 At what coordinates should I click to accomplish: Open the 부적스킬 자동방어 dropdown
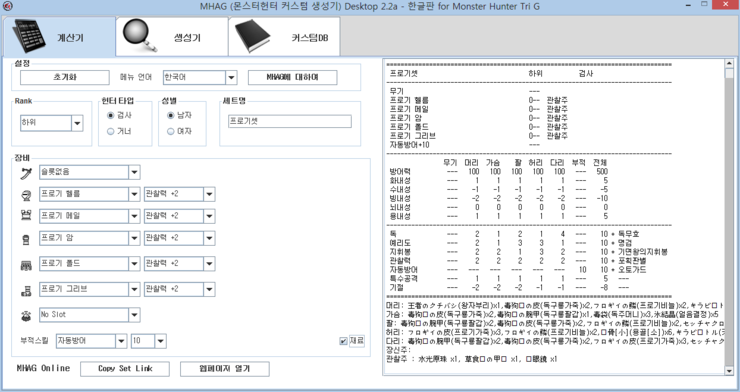tap(121, 341)
